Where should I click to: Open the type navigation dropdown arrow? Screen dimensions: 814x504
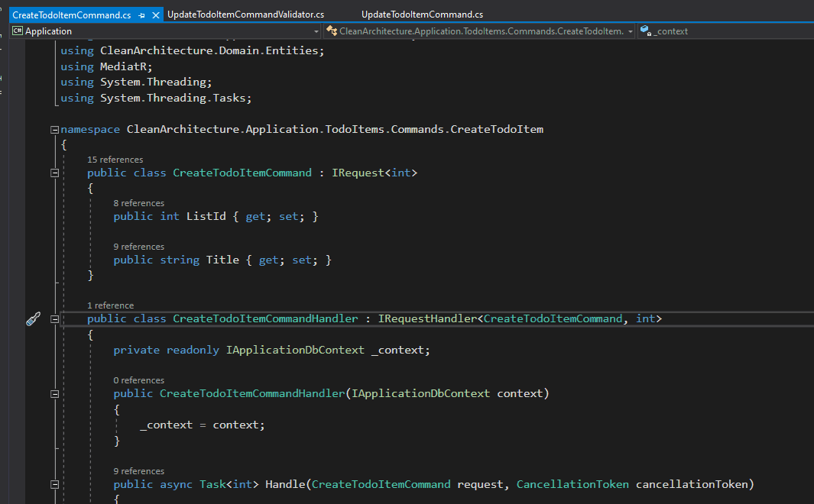tap(631, 31)
